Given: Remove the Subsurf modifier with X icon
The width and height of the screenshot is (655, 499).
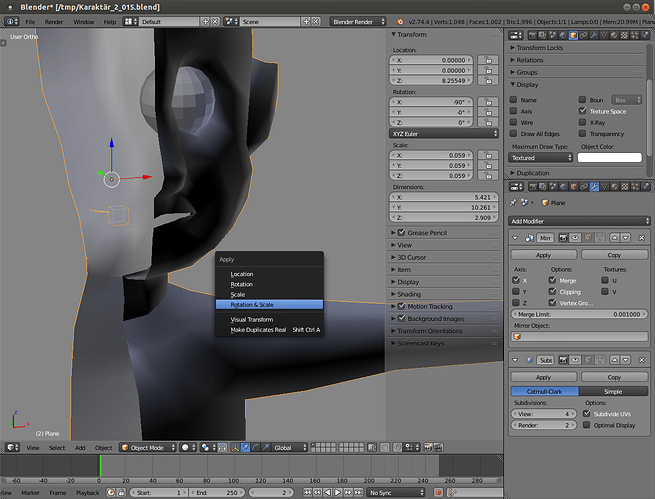Looking at the screenshot, I should pyautogui.click(x=642, y=360).
